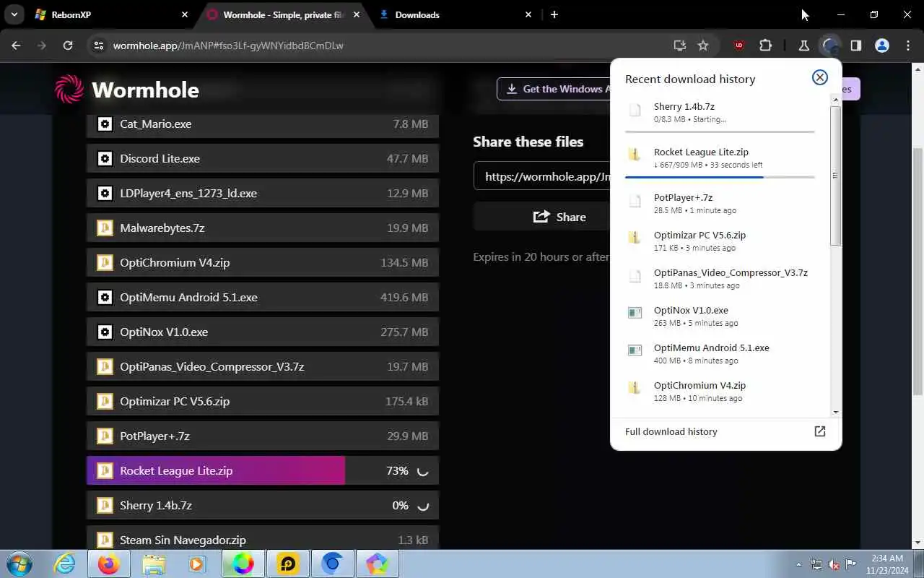This screenshot has width=924, height=578.
Task: Click Sherry 1.4b.7z in the Wormhole file list
Action: coord(263,505)
